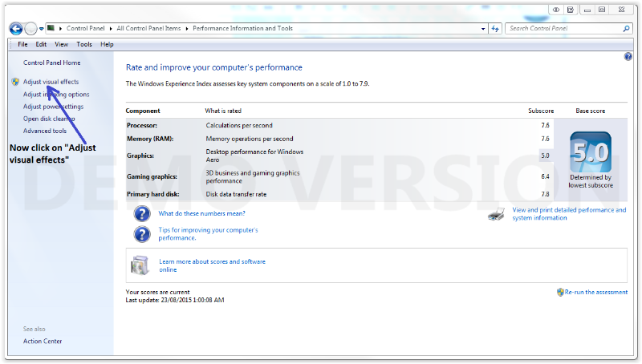642x364 pixels.
Task: Select Control Panel breadcrumb
Action: [x=86, y=28]
